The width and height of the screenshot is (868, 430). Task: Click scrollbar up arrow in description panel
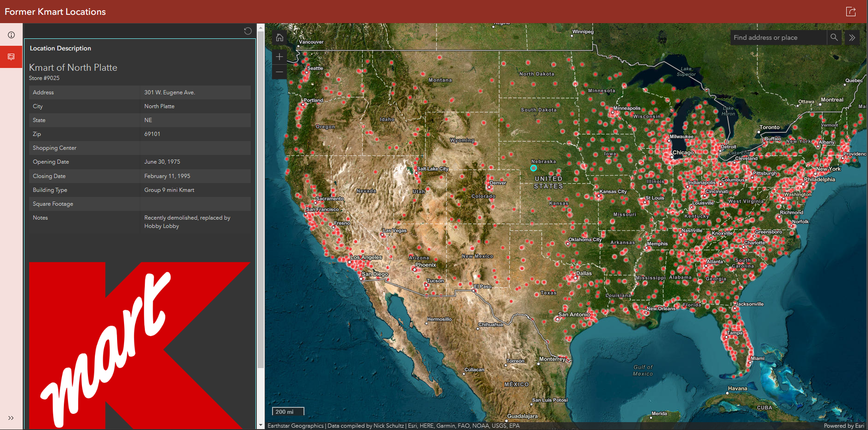(x=260, y=27)
